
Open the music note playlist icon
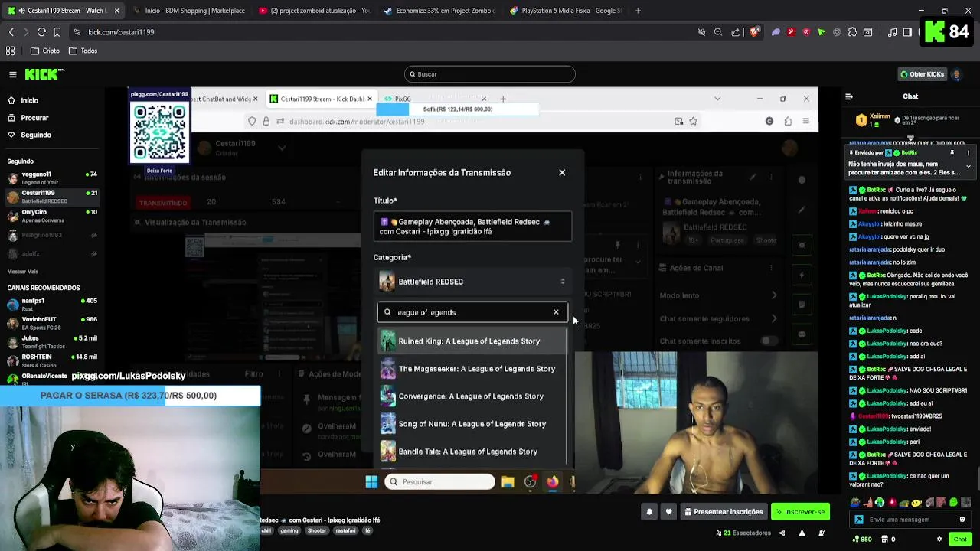point(893,32)
